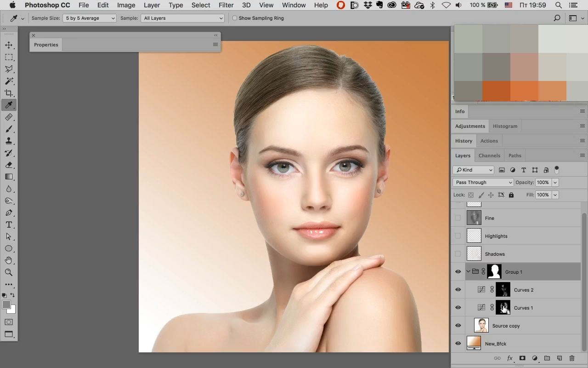Select the Magic Wand tool
Screen dimensions: 588x368
pyautogui.click(x=9, y=81)
